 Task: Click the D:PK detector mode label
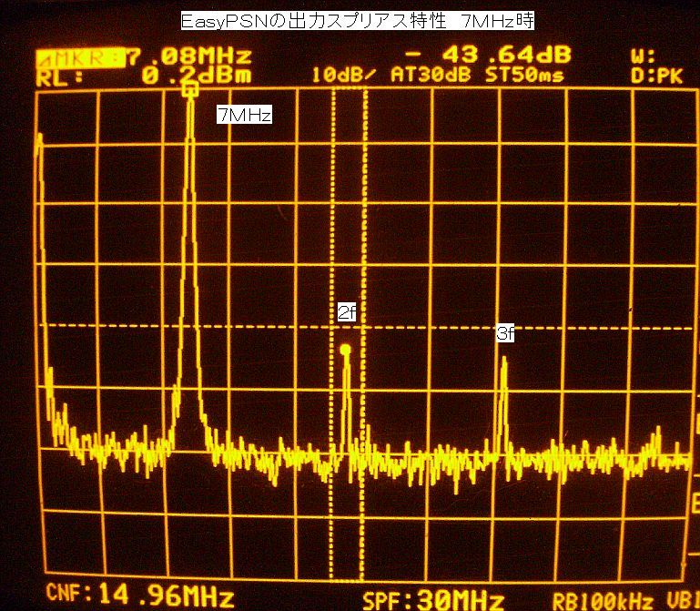[x=656, y=76]
